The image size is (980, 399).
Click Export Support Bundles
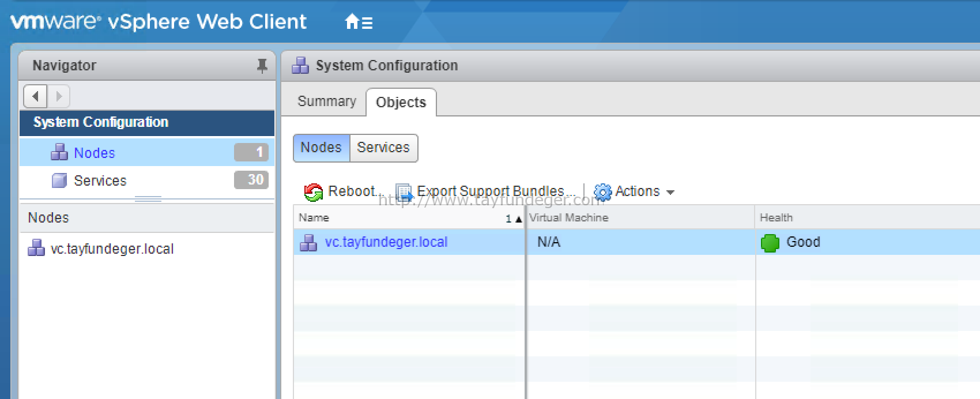click(x=485, y=191)
